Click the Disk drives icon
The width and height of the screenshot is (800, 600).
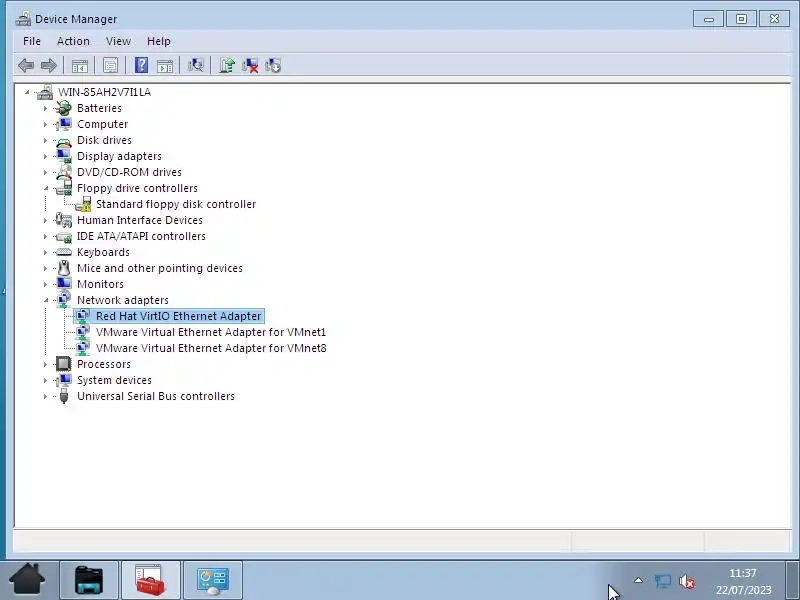pyautogui.click(x=64, y=142)
